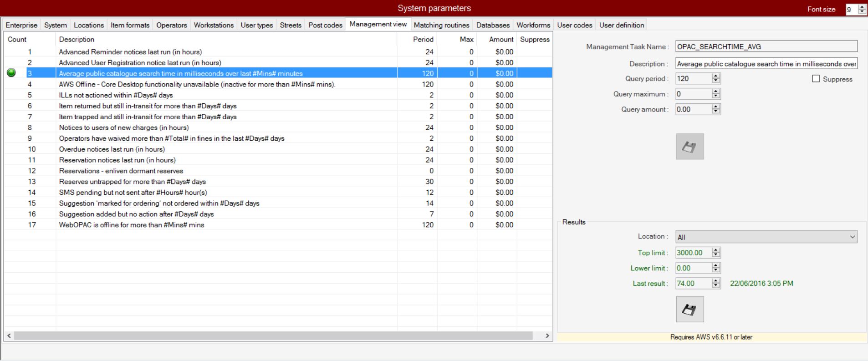Click the Period column header

tap(417, 40)
